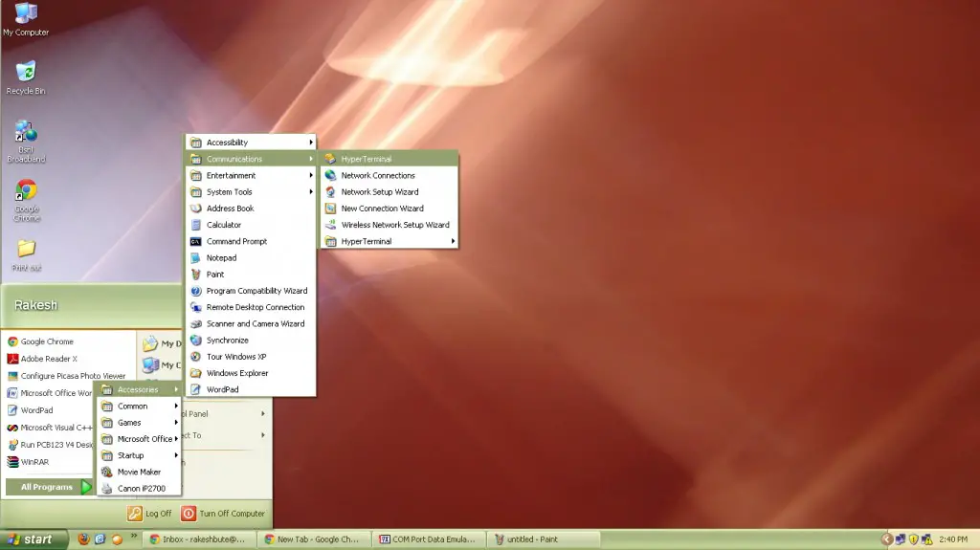Image resolution: width=980 pixels, height=550 pixels.
Task: Open Google Chrome in Start menu pinned list
Action: pyautogui.click(x=69, y=341)
